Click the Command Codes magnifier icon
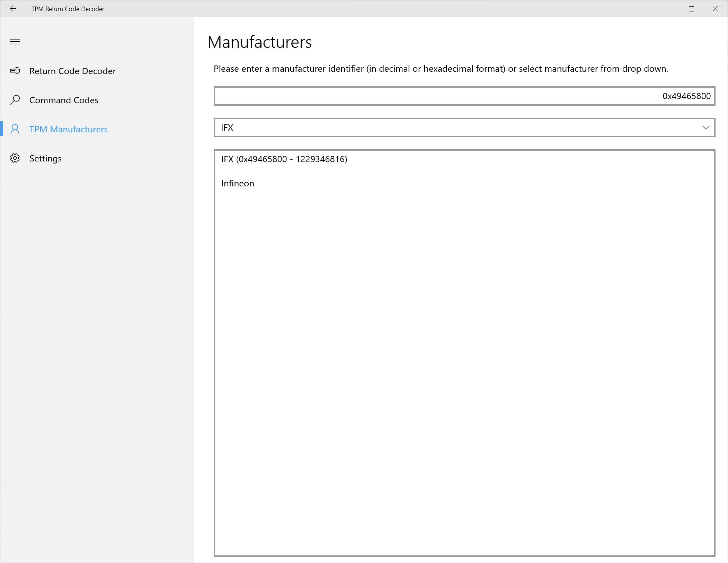This screenshot has height=563, width=728. point(15,100)
